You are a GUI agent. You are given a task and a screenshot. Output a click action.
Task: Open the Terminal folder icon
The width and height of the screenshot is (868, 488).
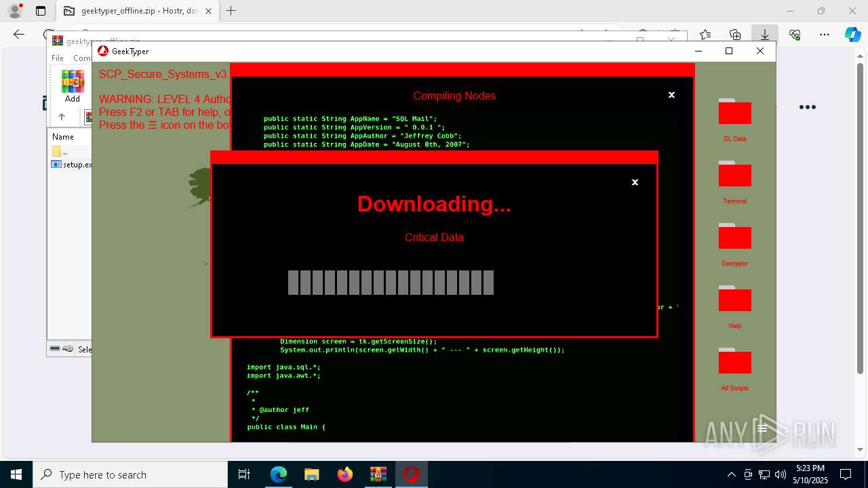(734, 174)
